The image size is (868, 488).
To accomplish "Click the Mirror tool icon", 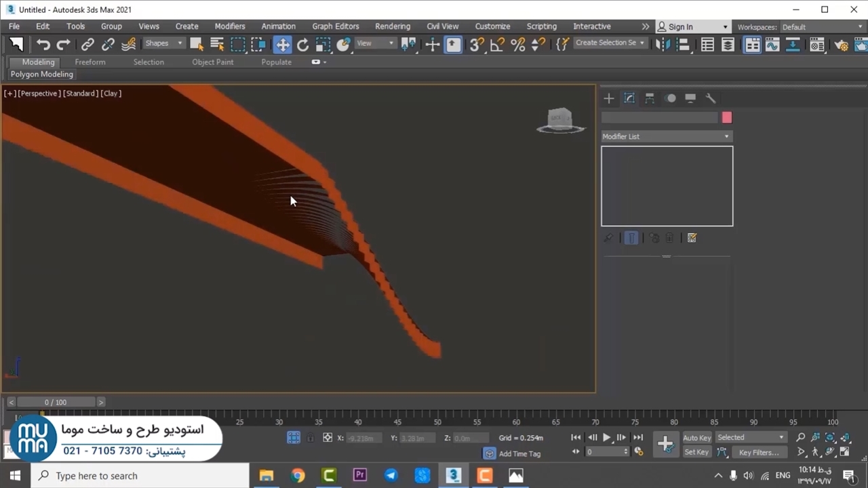I will tap(663, 45).
